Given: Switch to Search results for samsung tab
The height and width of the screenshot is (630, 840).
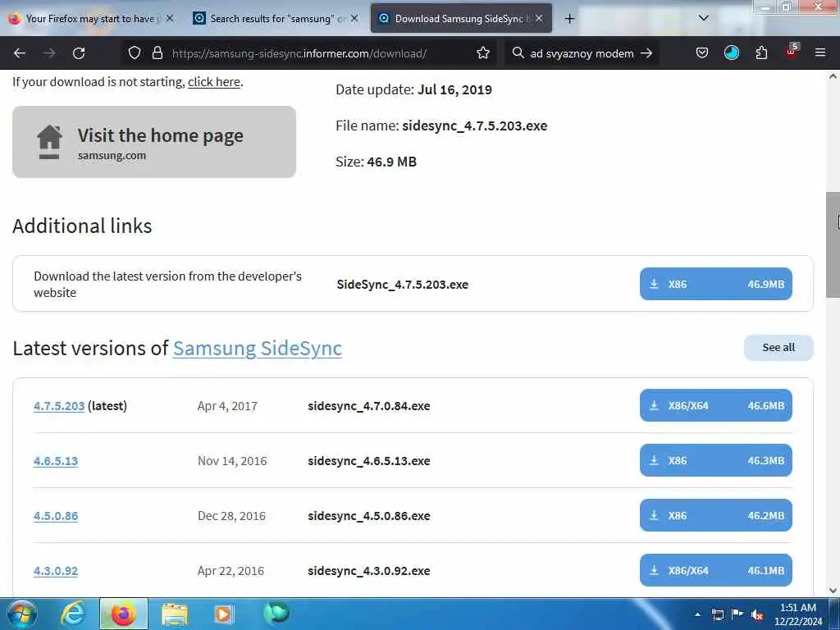Looking at the screenshot, I should pyautogui.click(x=276, y=19).
